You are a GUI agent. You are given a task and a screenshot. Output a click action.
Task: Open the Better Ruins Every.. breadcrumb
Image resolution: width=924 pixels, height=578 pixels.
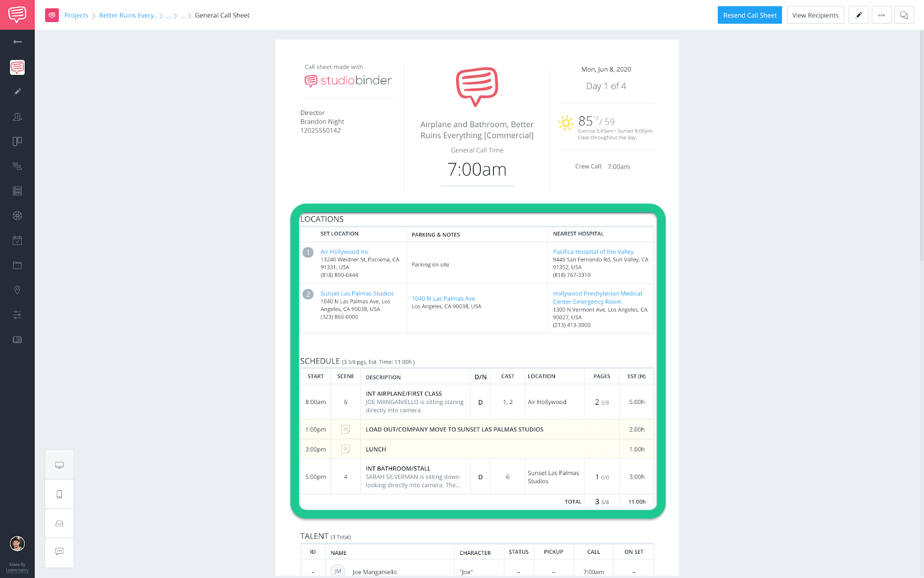click(x=128, y=16)
